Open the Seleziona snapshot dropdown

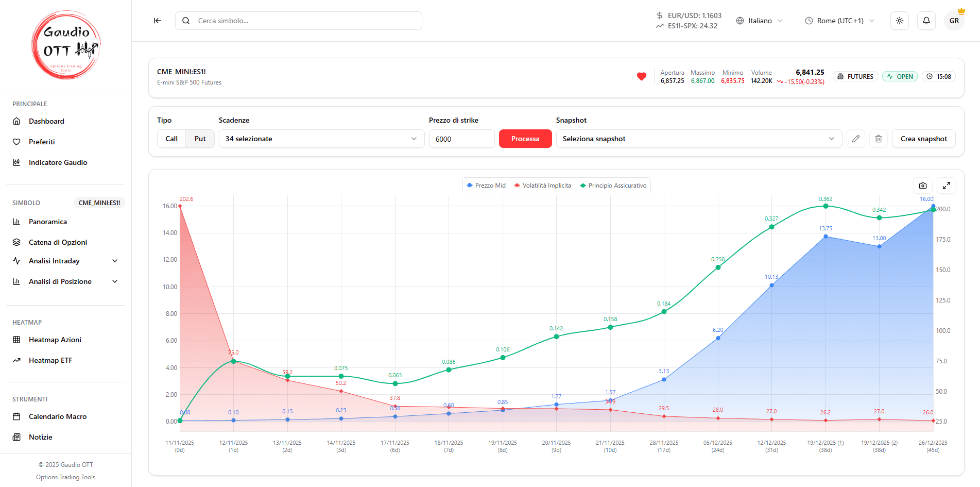tap(698, 139)
